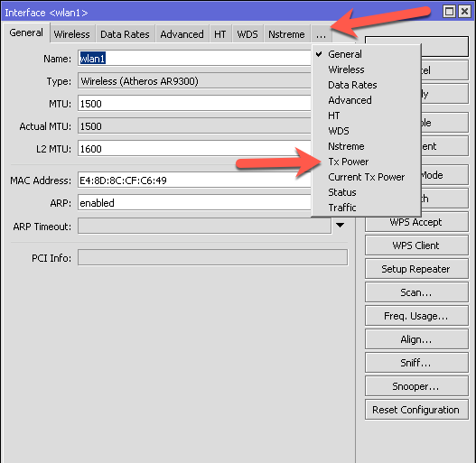The width and height of the screenshot is (476, 463).
Task: Open the WDS tab
Action: 247,34
